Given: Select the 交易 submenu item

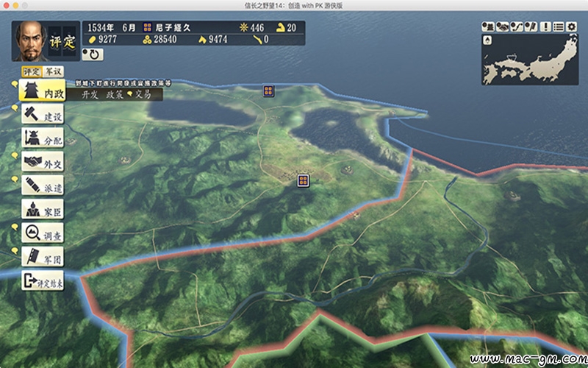Looking at the screenshot, I should (143, 95).
